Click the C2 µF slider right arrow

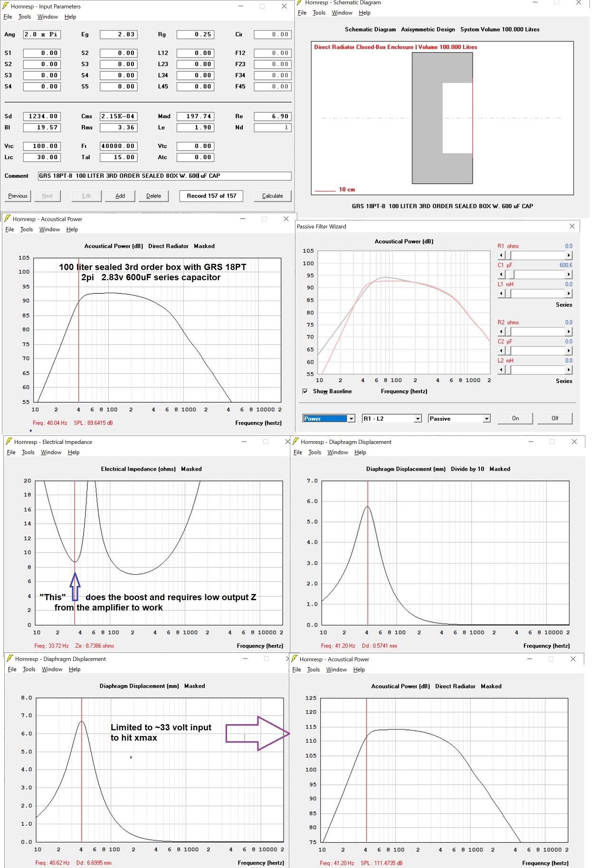click(x=569, y=350)
